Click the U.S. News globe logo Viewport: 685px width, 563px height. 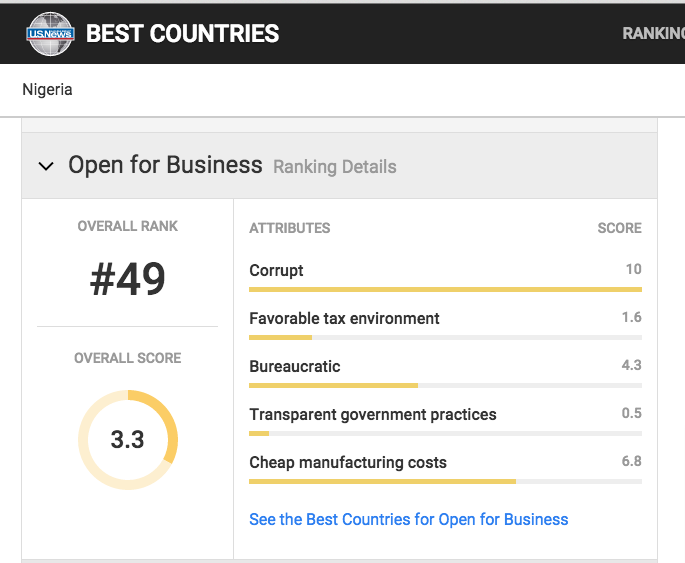(x=50, y=34)
